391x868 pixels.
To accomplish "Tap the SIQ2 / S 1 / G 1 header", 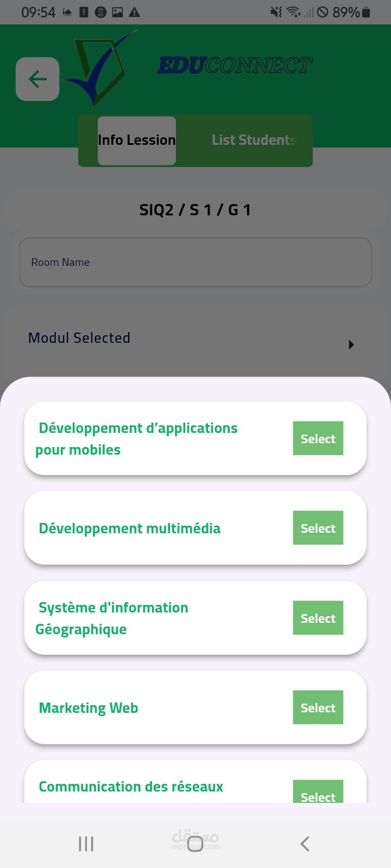I will point(195,210).
